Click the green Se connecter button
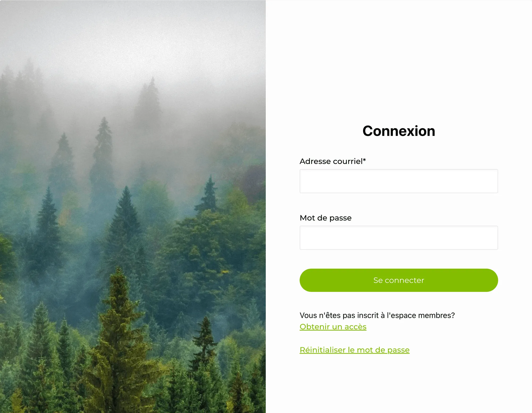The height and width of the screenshot is (413, 532). 398,280
